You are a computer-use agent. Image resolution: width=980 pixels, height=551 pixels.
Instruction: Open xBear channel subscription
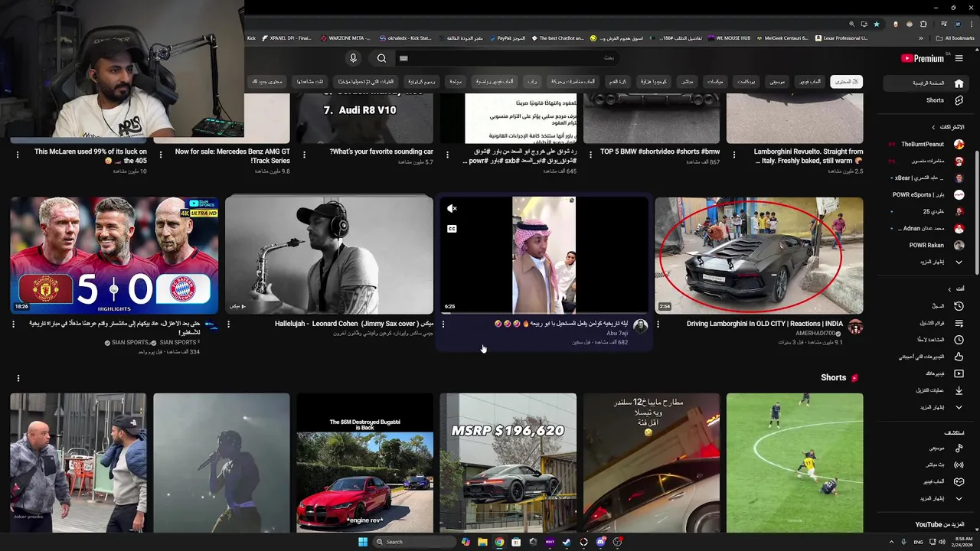(x=925, y=178)
